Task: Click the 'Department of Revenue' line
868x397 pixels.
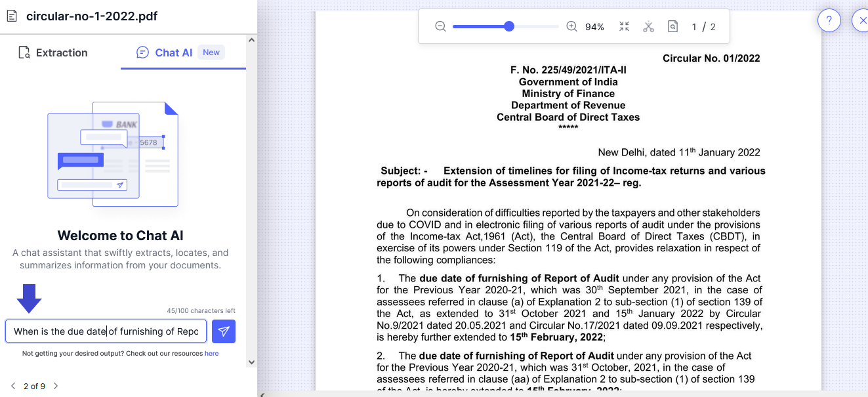Action: tap(568, 106)
